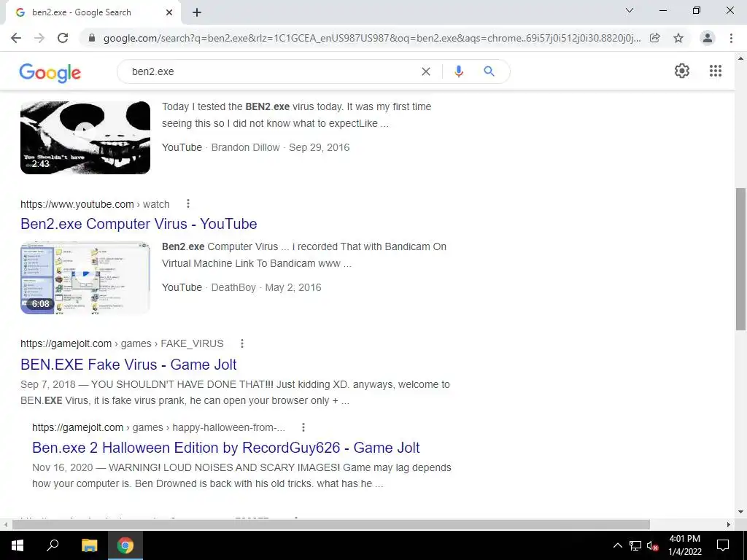The width and height of the screenshot is (747, 560).
Task: Reload the Google search page
Action: (63, 38)
